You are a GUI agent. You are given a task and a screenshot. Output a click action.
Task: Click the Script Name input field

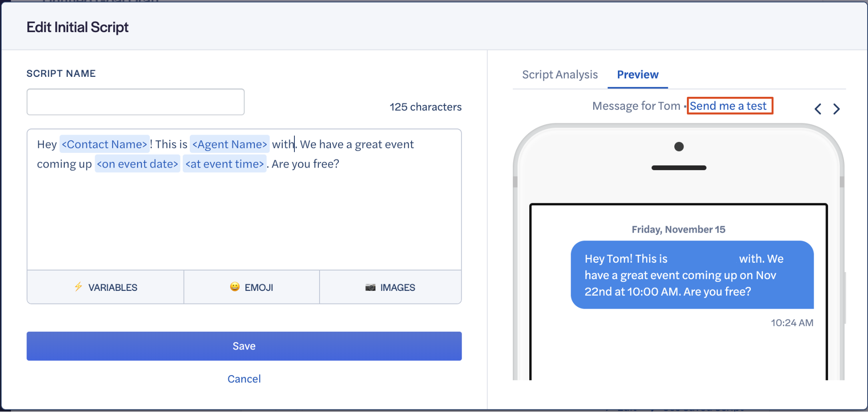135,102
